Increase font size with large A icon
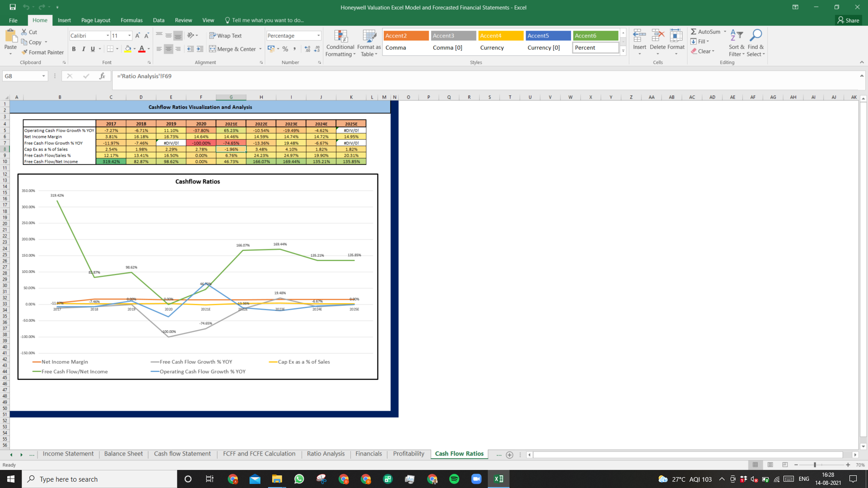This screenshot has width=868, height=488. click(x=137, y=35)
